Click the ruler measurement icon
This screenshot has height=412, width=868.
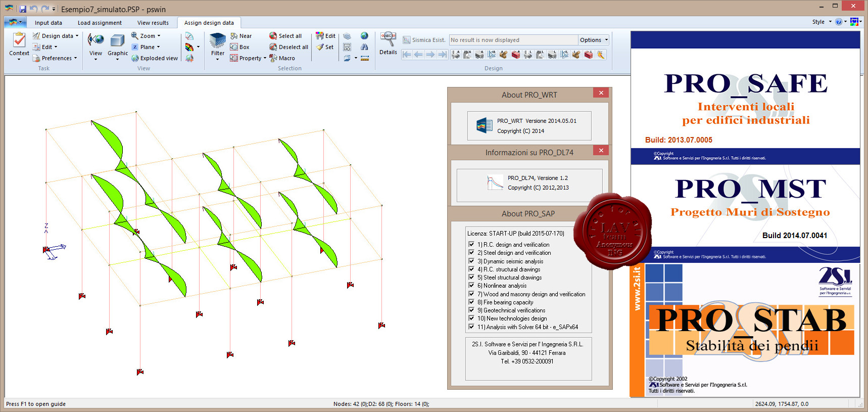364,58
